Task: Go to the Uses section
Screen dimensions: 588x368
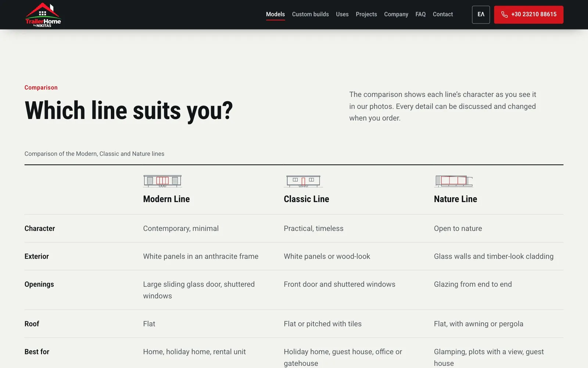Action: 342,14
